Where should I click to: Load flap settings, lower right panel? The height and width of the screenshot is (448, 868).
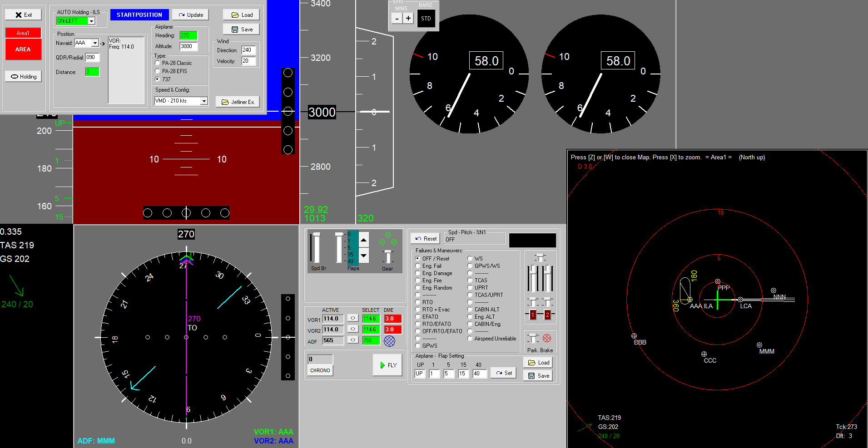[x=538, y=363]
